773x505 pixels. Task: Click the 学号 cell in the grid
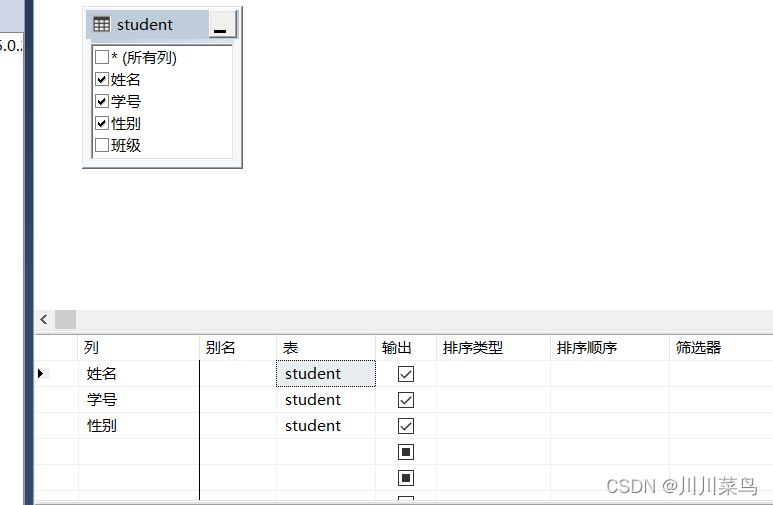(139, 400)
